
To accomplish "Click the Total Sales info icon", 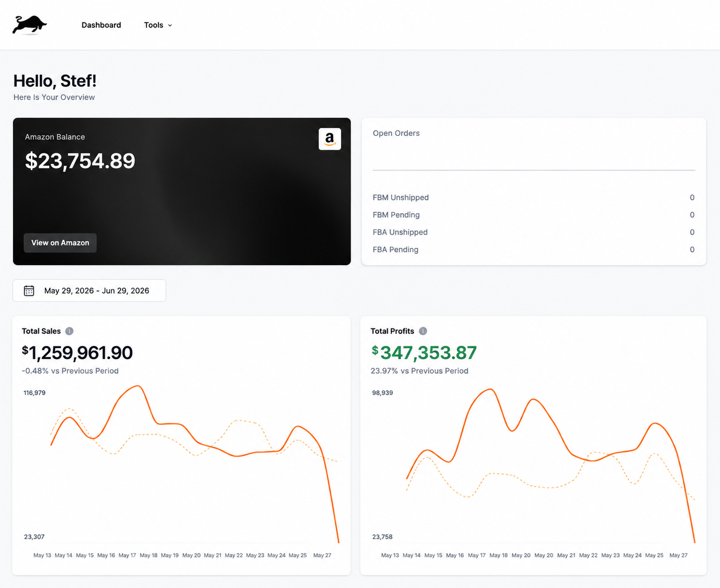I will (70, 331).
